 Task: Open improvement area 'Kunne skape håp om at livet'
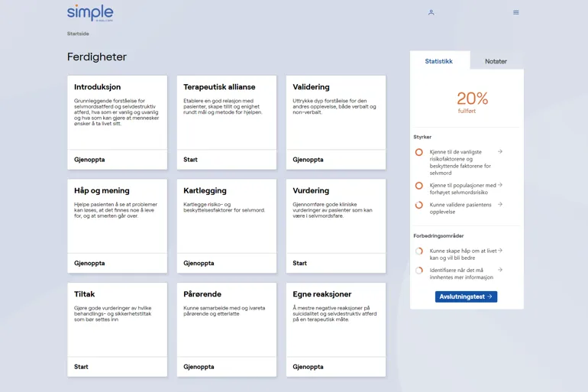coord(463,254)
